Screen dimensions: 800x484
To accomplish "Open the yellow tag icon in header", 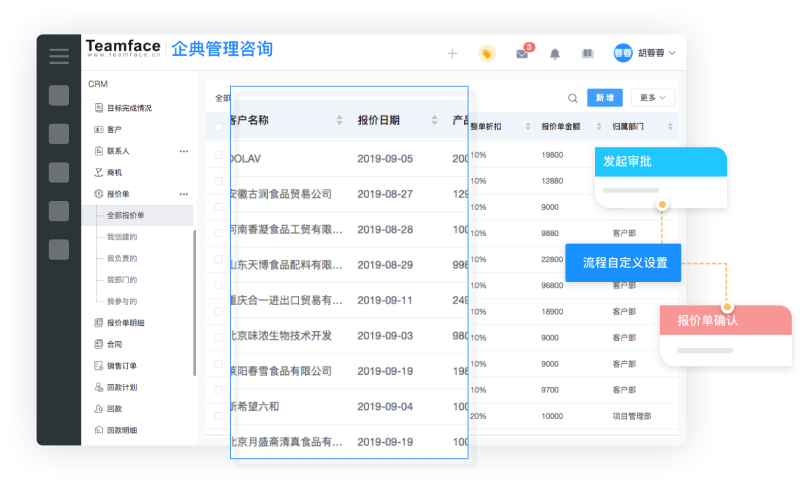I will click(487, 53).
